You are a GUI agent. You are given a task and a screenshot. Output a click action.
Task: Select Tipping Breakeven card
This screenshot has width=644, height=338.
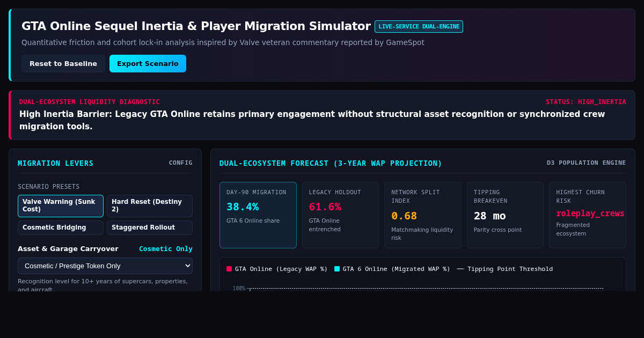505,215
